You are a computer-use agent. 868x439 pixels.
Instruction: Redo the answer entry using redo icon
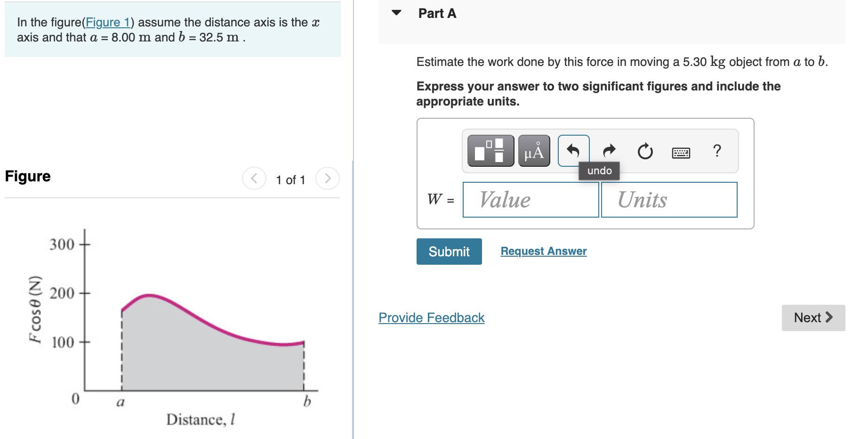609,151
